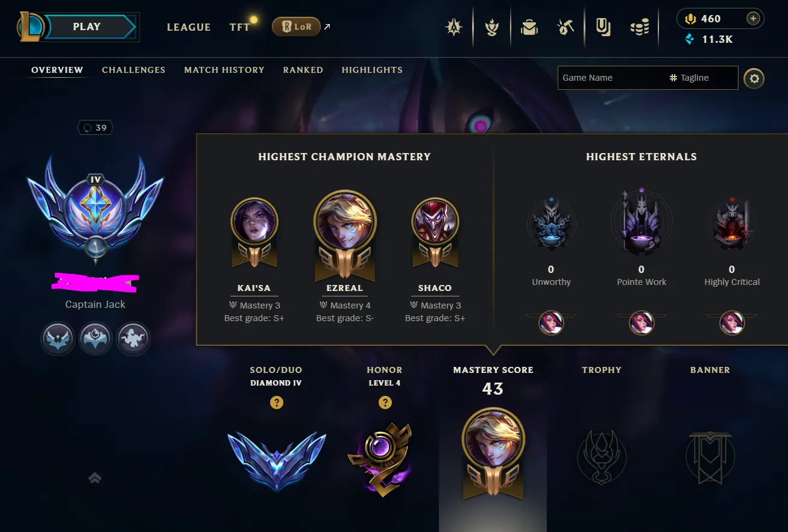Image resolution: width=788 pixels, height=532 pixels.
Task: Open the Hextech Crafting hammer icon
Action: tap(564, 27)
